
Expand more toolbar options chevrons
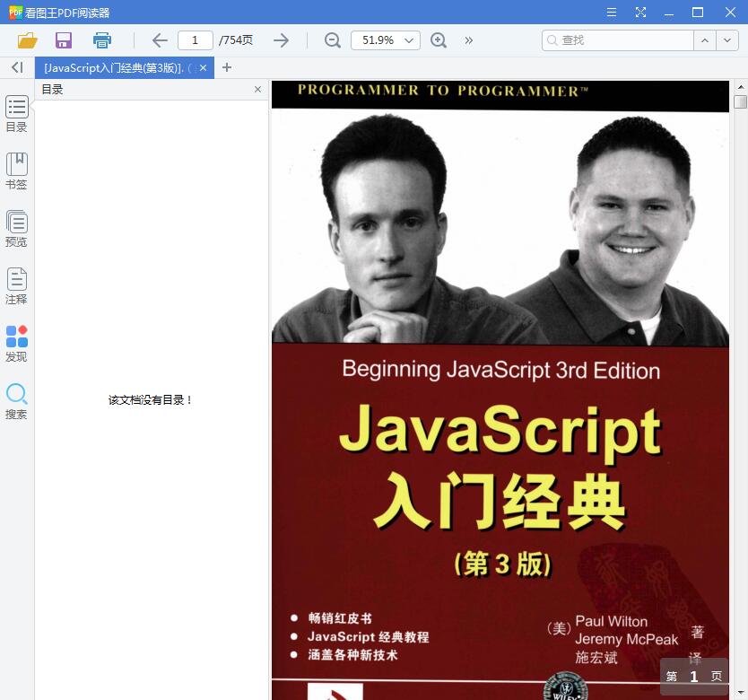click(x=469, y=40)
